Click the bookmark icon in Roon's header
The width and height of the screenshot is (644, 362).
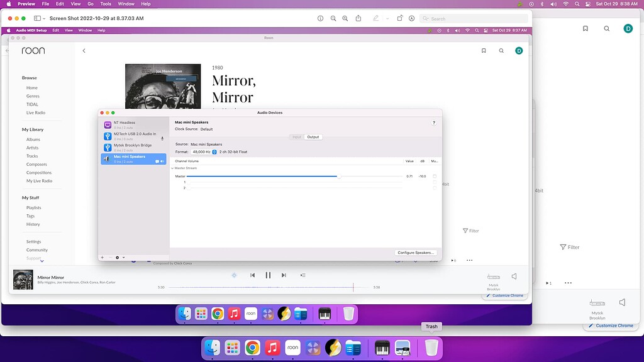484,50
